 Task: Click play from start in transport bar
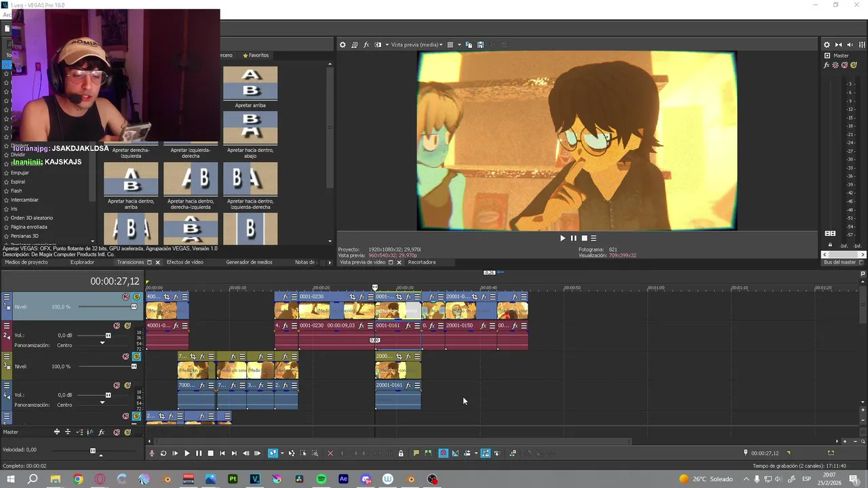coord(175,453)
